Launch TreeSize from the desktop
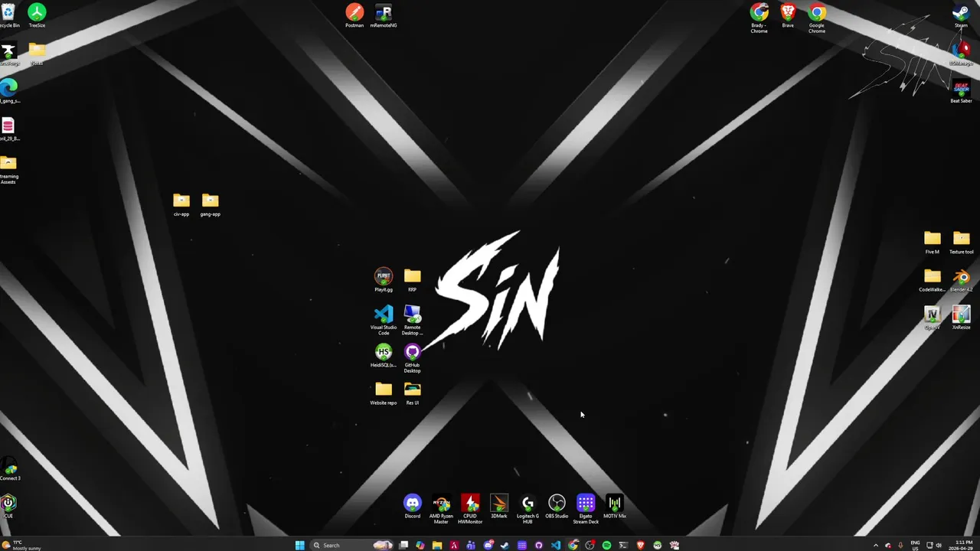Image resolution: width=980 pixels, height=551 pixels. tap(37, 15)
